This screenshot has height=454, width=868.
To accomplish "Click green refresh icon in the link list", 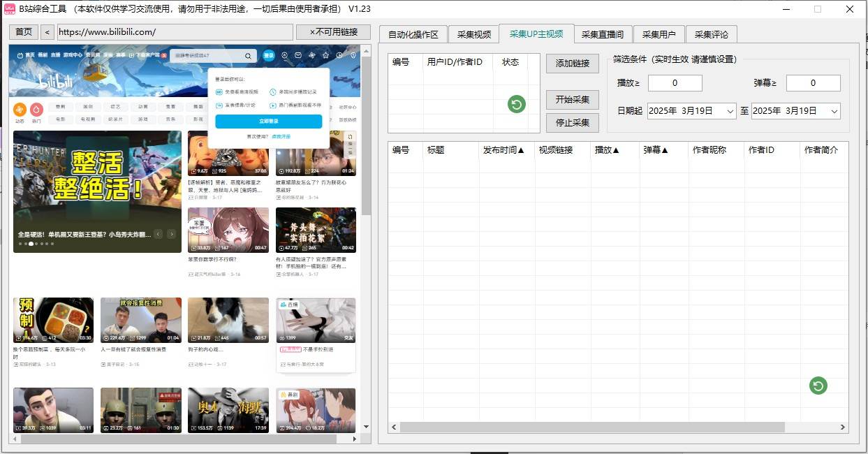I will 516,105.
